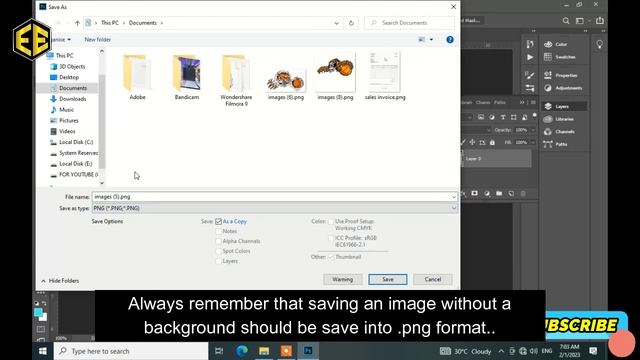Click Add layer mask icon in Layers panel

pos(475,193)
